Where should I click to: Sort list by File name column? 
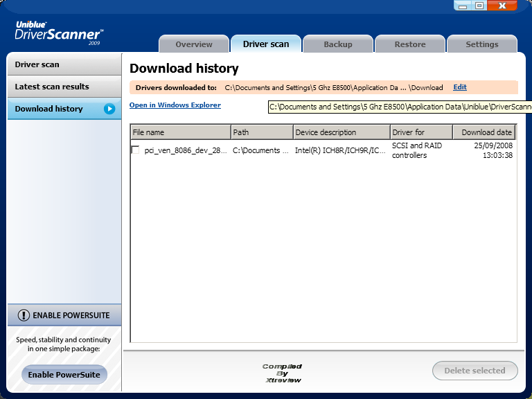point(180,132)
